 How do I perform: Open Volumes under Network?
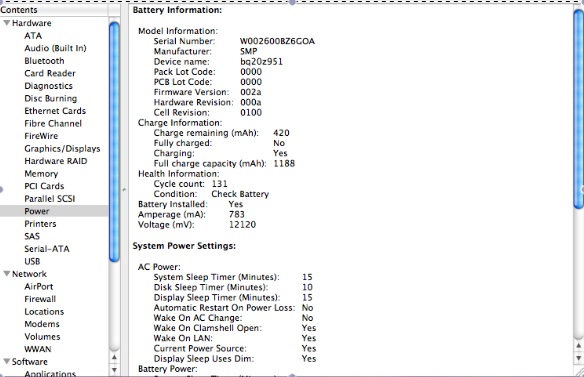point(42,336)
